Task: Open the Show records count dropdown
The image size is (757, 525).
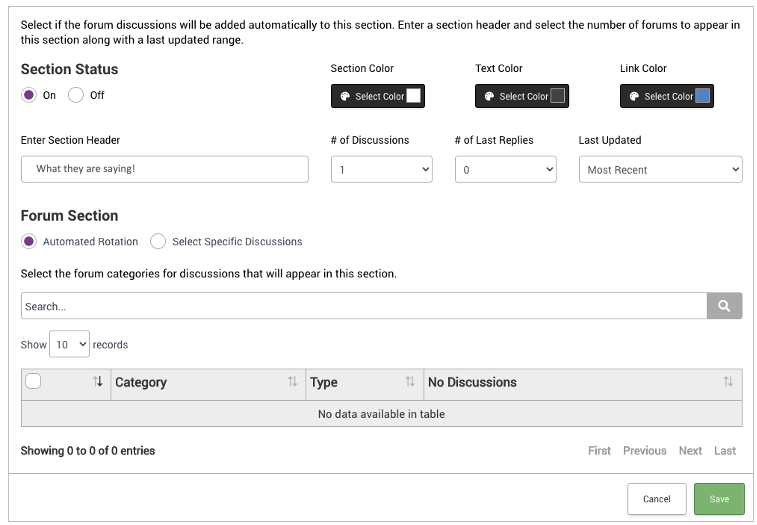Action: 70,344
